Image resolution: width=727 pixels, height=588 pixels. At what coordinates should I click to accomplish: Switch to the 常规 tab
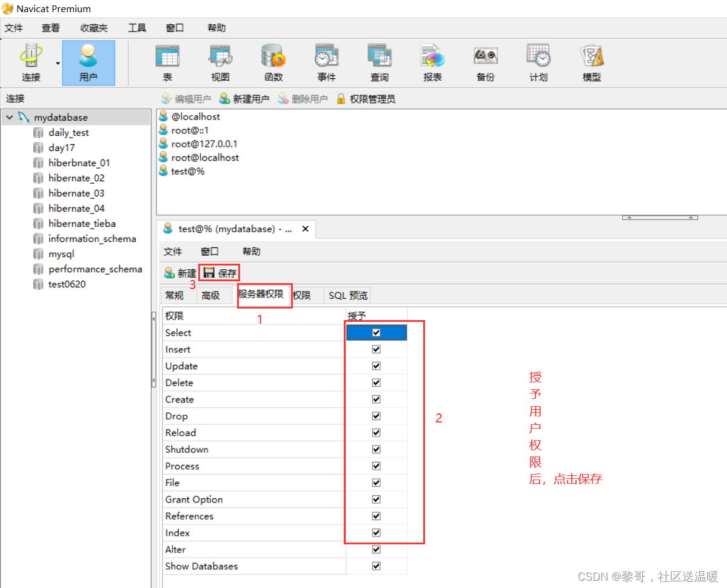(x=175, y=296)
